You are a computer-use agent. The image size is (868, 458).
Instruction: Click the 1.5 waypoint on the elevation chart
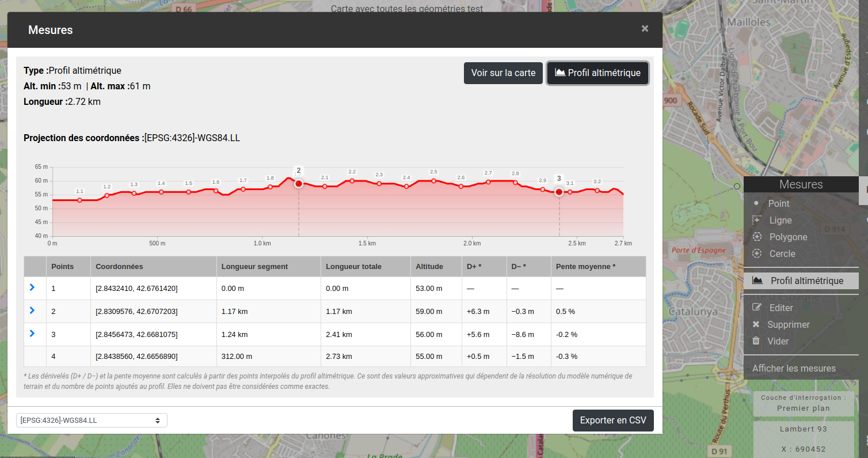pyautogui.click(x=189, y=192)
